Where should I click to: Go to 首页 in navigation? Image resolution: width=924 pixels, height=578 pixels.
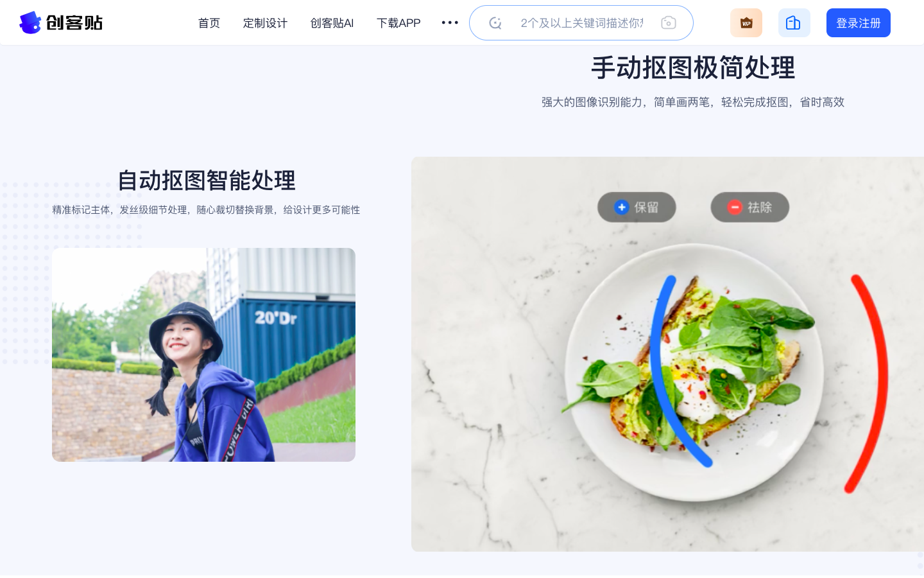pyautogui.click(x=209, y=23)
